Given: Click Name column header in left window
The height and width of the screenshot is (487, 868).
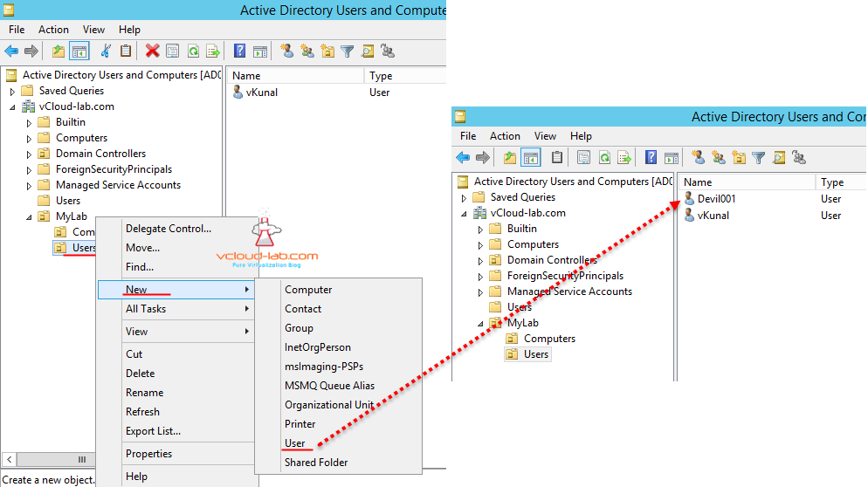Looking at the screenshot, I should click(x=296, y=76).
